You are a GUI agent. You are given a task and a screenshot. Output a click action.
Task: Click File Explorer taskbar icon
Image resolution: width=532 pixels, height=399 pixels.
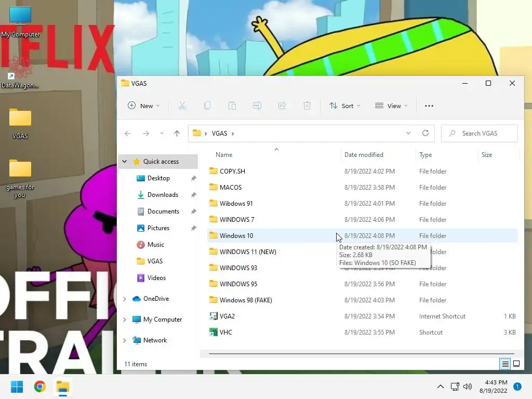(x=63, y=387)
